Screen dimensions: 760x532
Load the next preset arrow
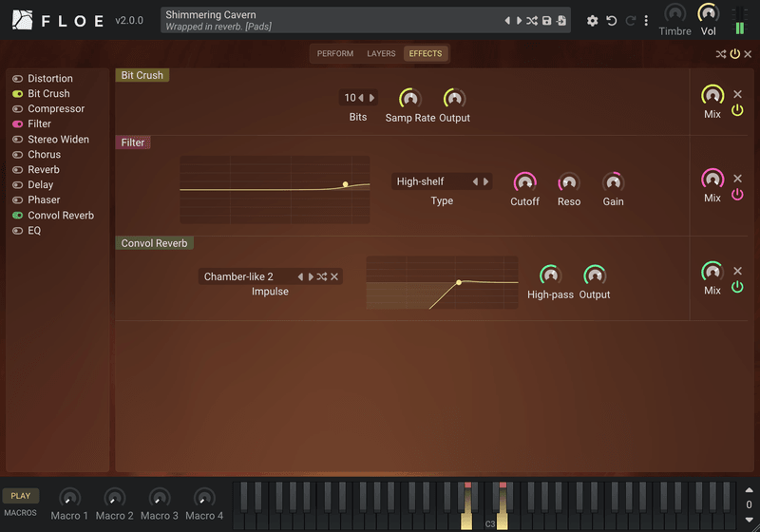pos(519,20)
